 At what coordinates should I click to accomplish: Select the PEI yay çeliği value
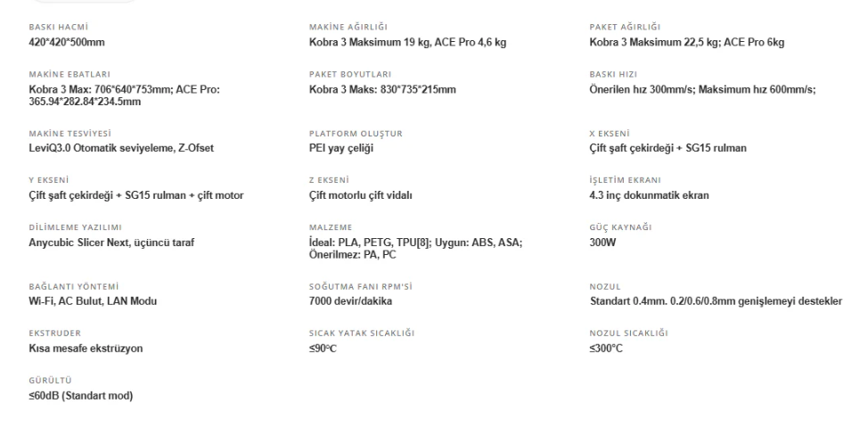[x=341, y=148]
